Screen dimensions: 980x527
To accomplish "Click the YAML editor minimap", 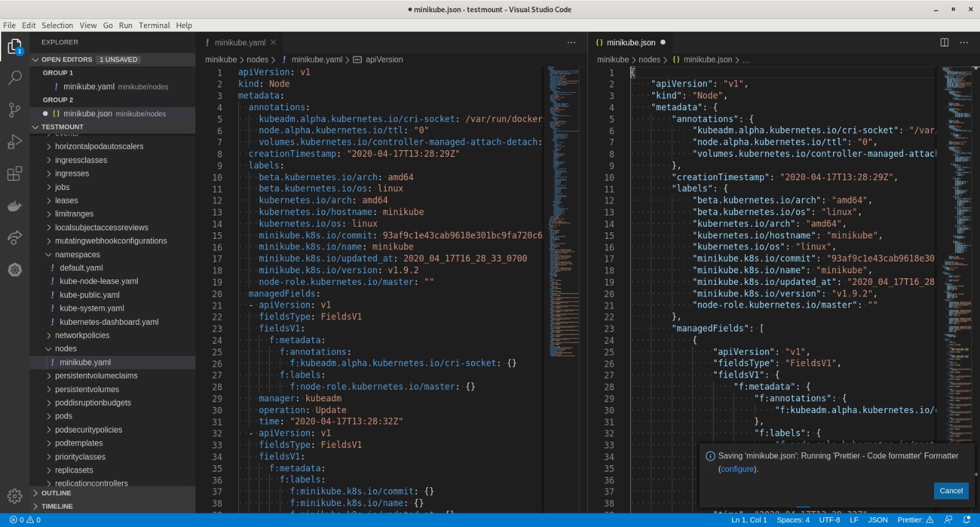I will tap(563, 211).
